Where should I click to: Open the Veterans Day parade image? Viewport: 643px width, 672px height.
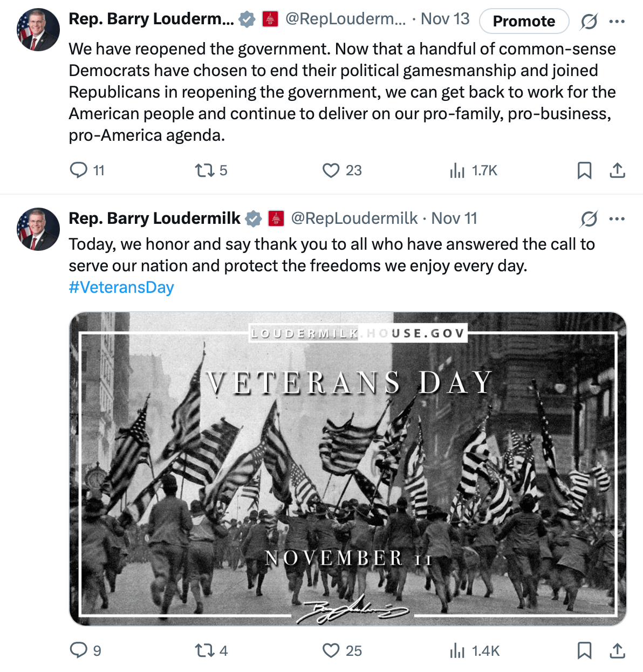(348, 468)
